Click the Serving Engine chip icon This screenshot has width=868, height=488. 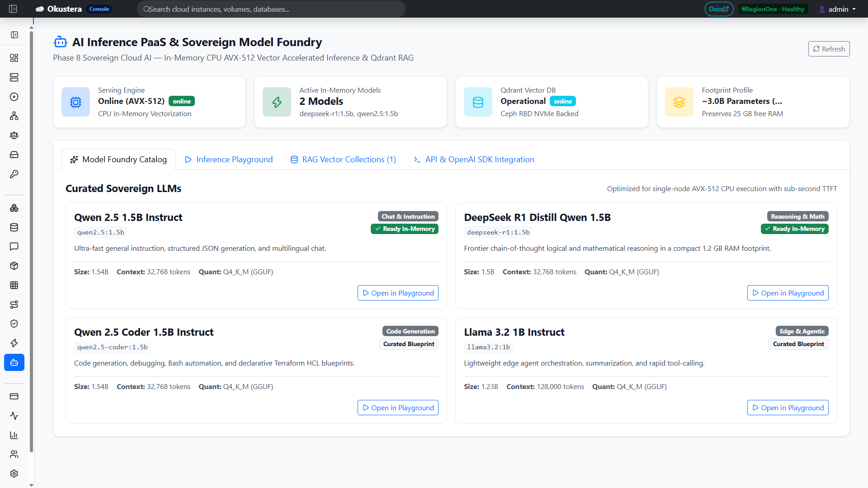pyautogui.click(x=75, y=102)
